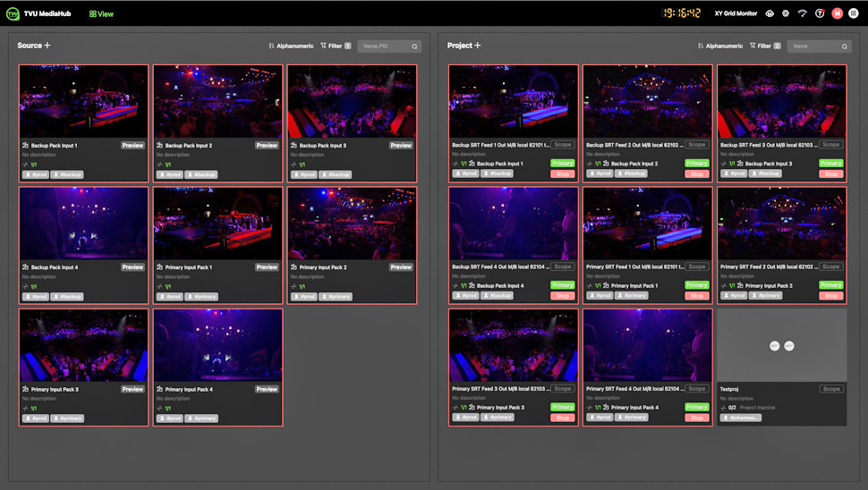Click 'Project Inactive' status text

[x=757, y=408]
